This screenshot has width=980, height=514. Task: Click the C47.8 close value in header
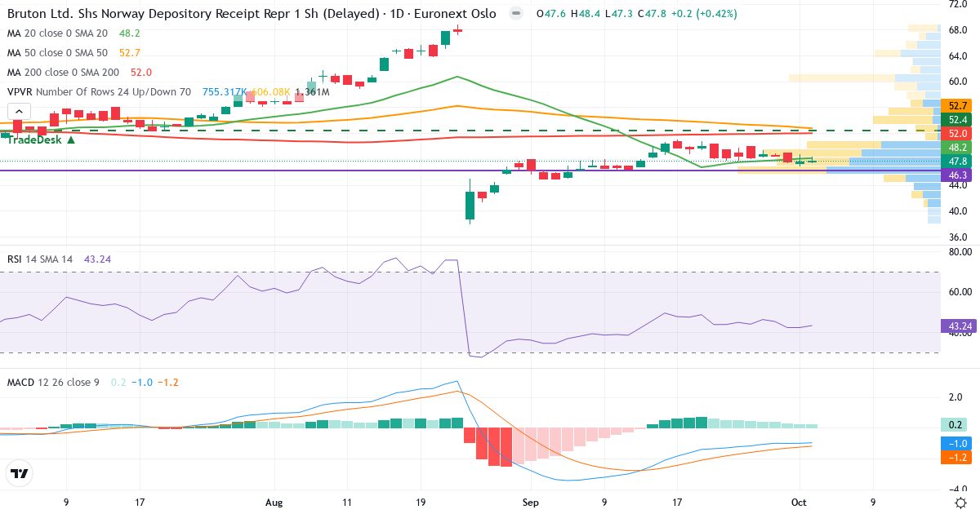pyautogui.click(x=652, y=14)
